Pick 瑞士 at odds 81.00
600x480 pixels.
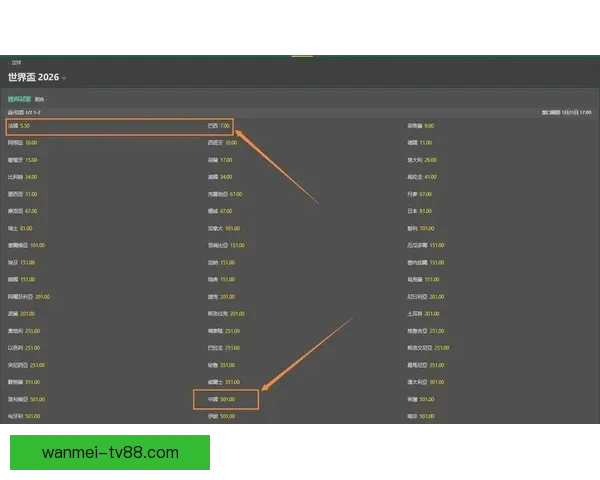20,229
